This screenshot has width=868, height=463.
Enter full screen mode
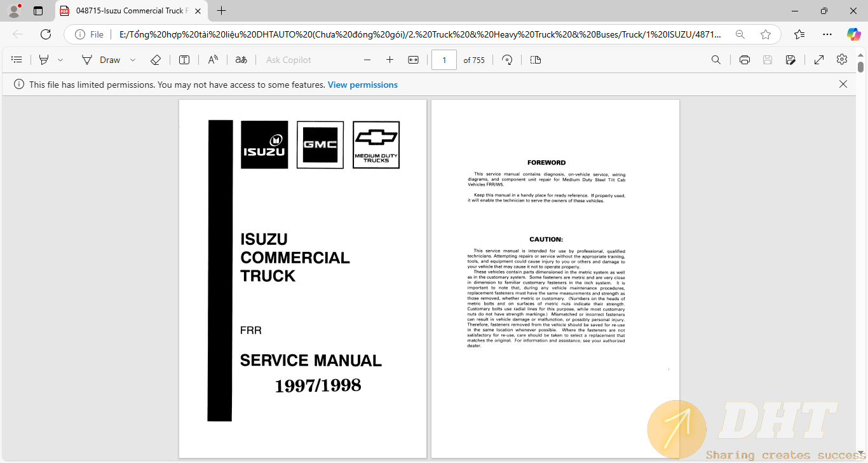[x=819, y=60]
